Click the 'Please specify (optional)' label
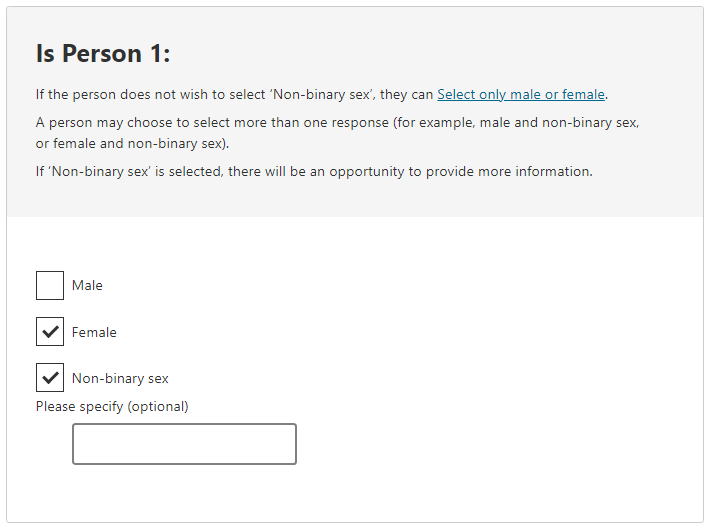The image size is (713, 530). 112,406
